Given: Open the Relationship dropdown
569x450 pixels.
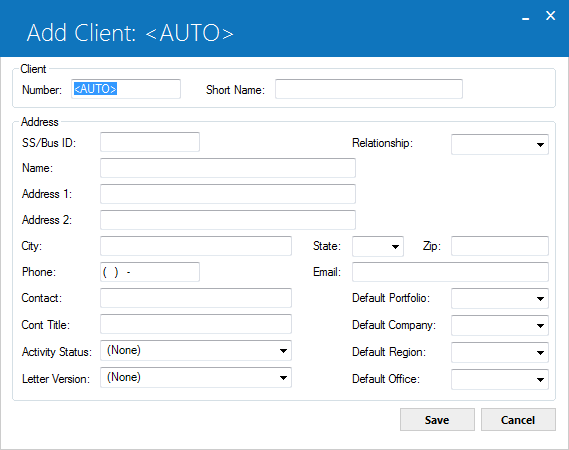Looking at the screenshot, I should (500, 144).
